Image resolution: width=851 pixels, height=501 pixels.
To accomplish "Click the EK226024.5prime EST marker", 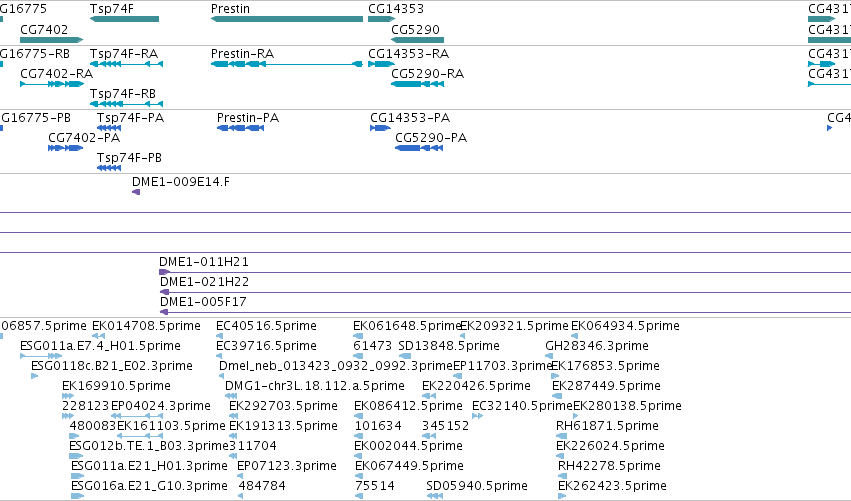I will pos(560,456).
